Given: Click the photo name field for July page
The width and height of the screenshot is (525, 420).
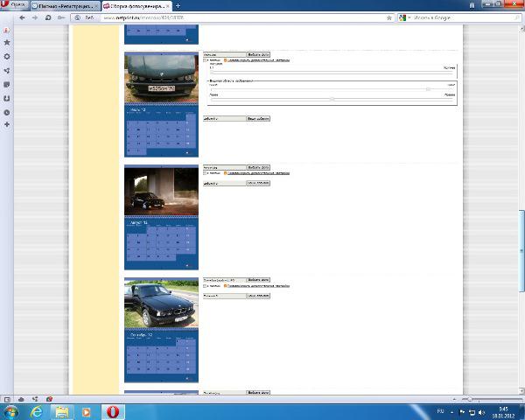Looking at the screenshot, I should [x=225, y=54].
